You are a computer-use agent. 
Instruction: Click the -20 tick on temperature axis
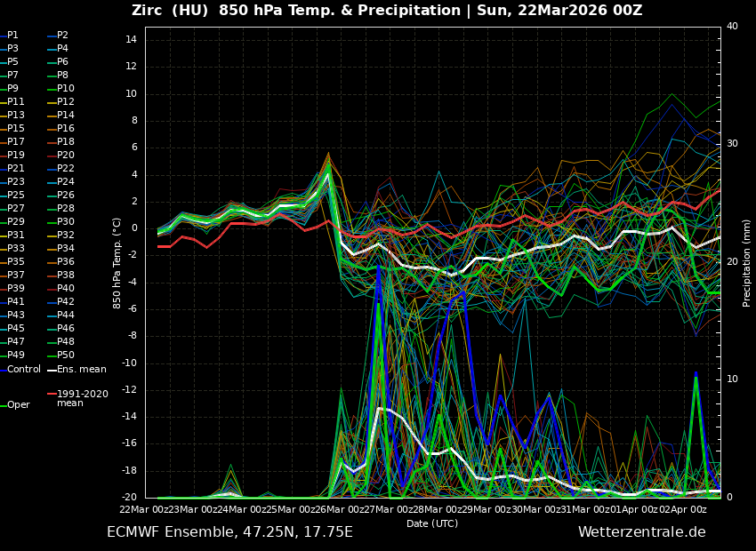coord(129,498)
